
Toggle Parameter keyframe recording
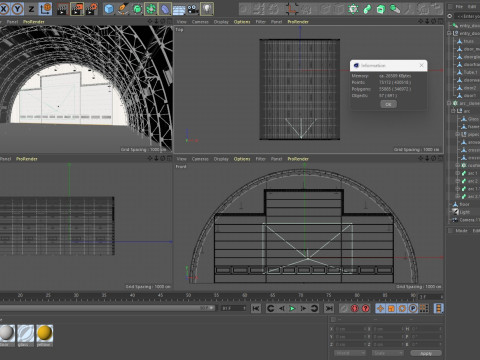tap(413, 308)
